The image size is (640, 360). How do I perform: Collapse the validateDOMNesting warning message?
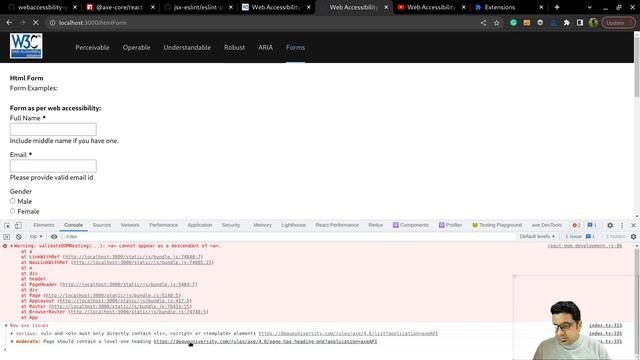click(x=12, y=246)
